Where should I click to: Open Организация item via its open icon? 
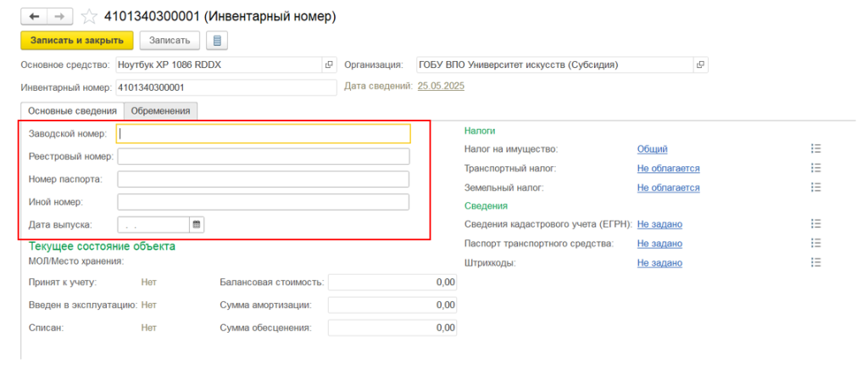(700, 64)
